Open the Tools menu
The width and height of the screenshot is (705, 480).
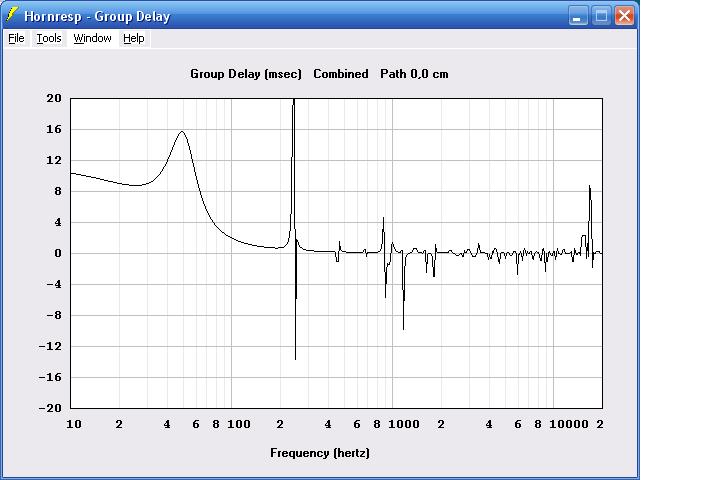49,38
